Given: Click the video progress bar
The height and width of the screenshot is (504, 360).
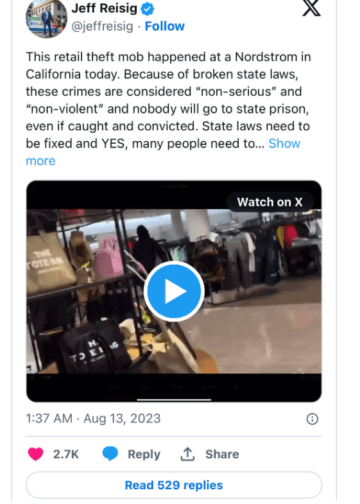Looking at the screenshot, I should coord(174,399).
